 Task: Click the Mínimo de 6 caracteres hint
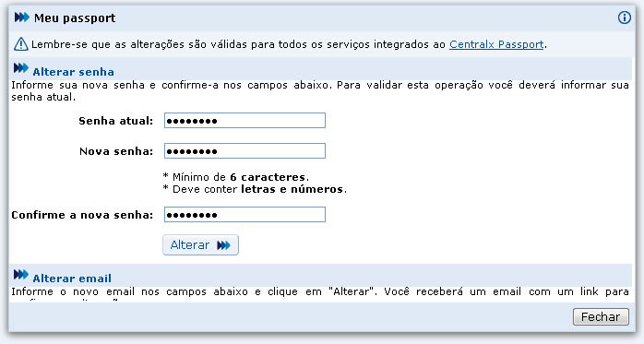236,177
